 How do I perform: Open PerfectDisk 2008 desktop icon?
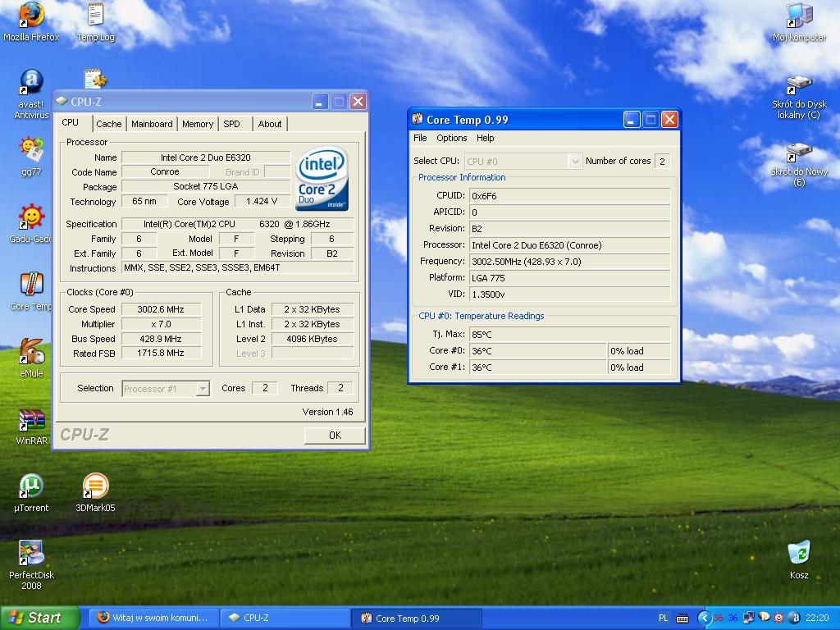click(31, 554)
